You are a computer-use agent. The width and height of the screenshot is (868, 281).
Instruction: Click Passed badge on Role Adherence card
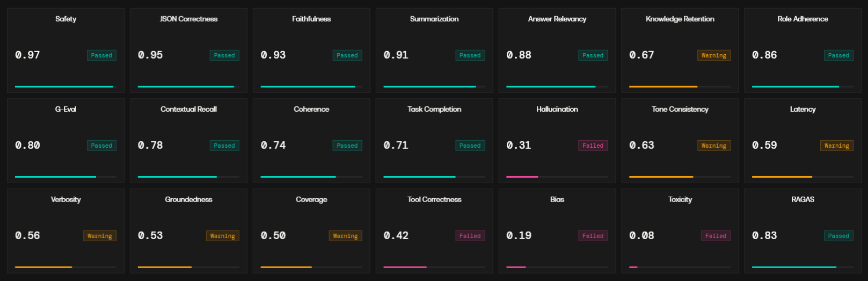click(839, 55)
